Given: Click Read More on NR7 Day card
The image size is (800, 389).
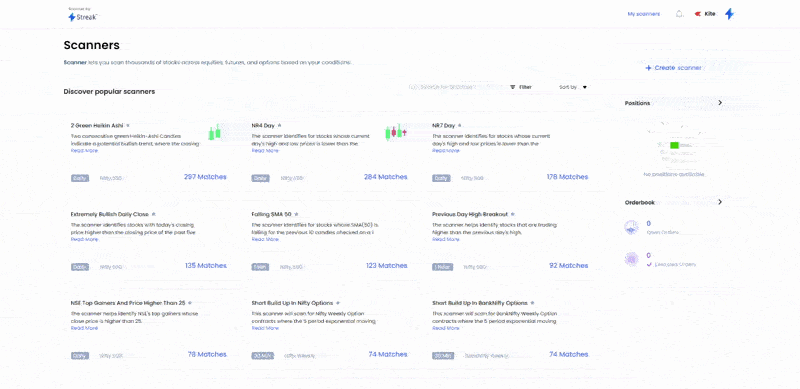Looking at the screenshot, I should (x=446, y=151).
